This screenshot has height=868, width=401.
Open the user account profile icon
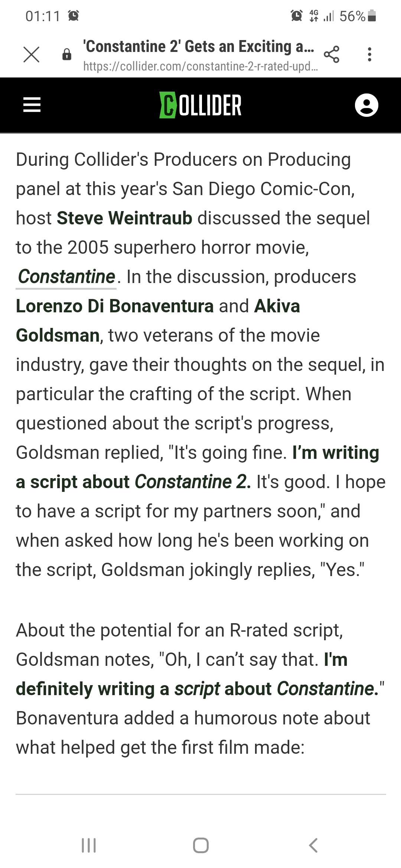click(366, 105)
